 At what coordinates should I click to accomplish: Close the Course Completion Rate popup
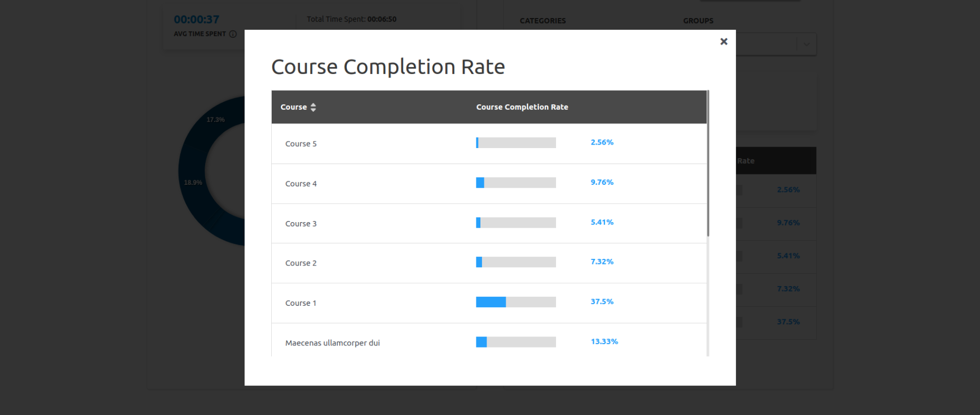click(723, 41)
